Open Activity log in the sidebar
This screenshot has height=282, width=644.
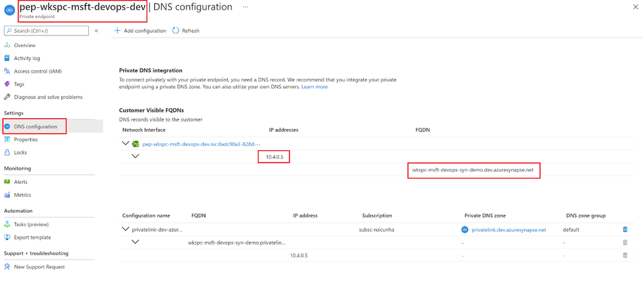point(27,58)
